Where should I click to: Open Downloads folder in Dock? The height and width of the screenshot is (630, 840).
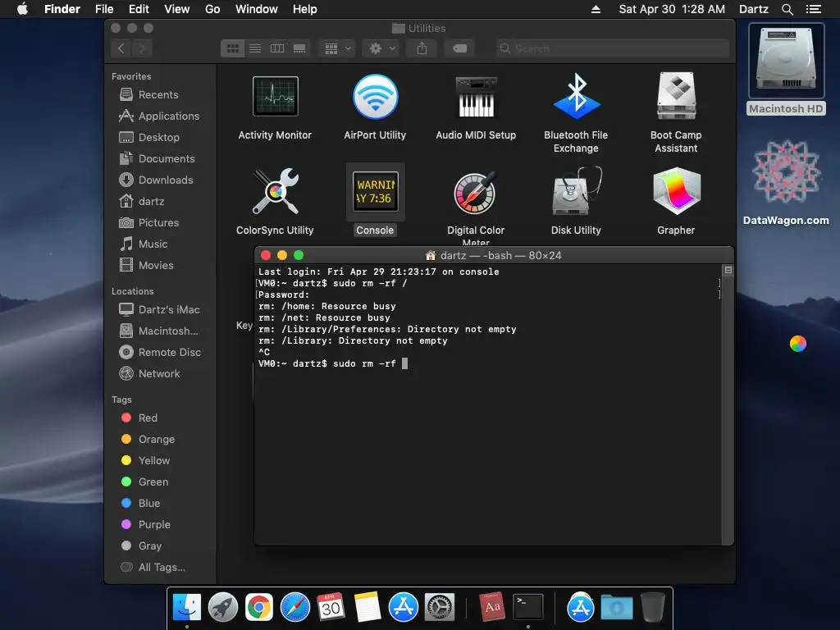pos(617,608)
